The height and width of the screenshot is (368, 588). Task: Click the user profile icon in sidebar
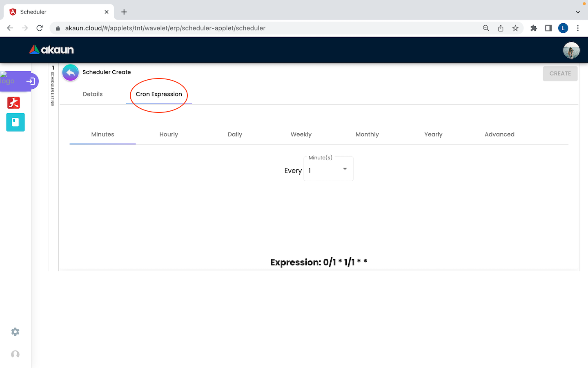point(15,354)
